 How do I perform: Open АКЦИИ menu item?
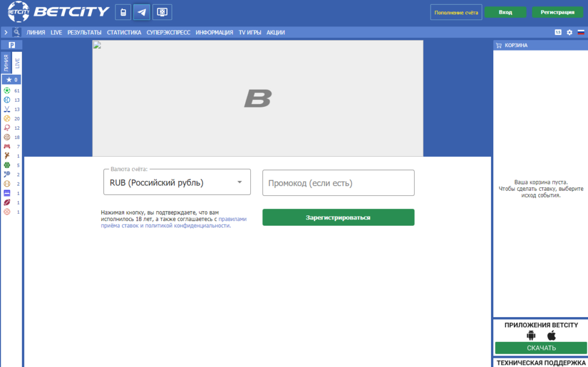(x=276, y=33)
